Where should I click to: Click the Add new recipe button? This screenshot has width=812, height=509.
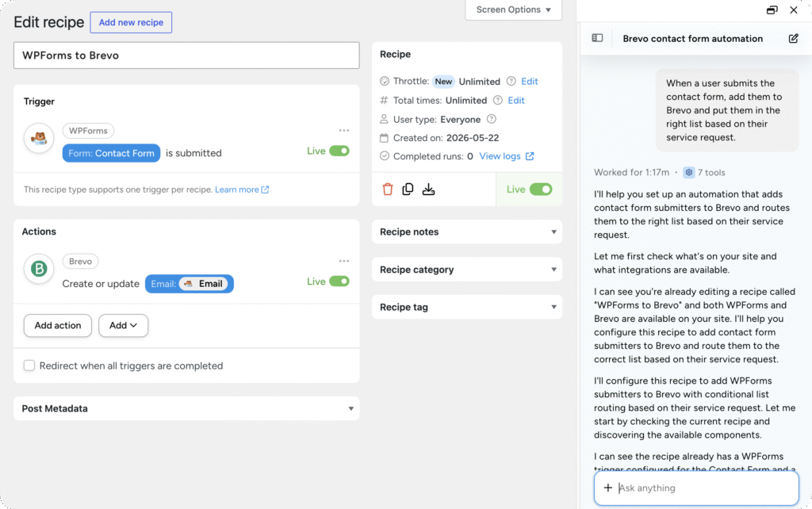[x=131, y=22]
